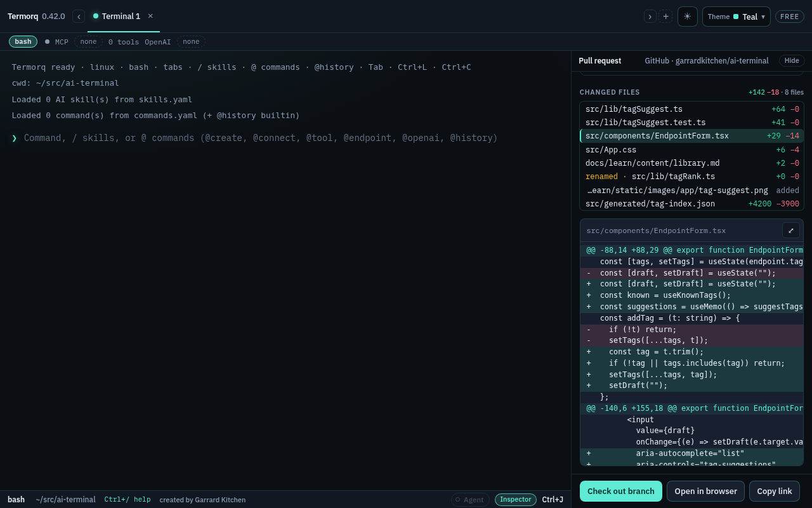Open src/generated/tag-index.json changed file

pyautogui.click(x=691, y=204)
